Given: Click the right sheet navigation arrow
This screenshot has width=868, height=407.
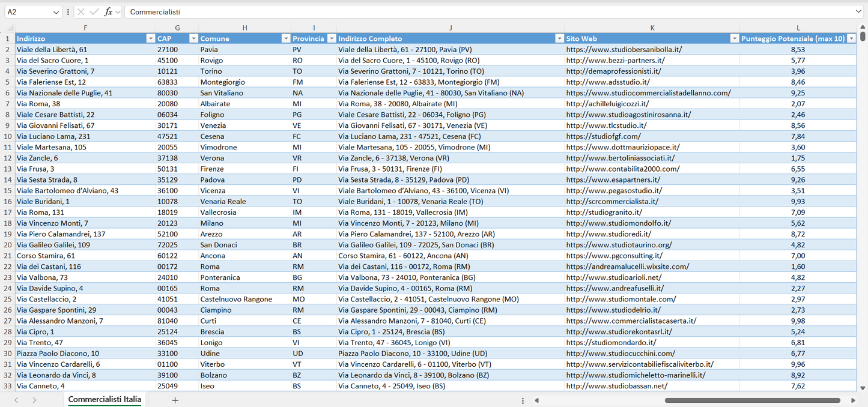Looking at the screenshot, I should [36, 399].
